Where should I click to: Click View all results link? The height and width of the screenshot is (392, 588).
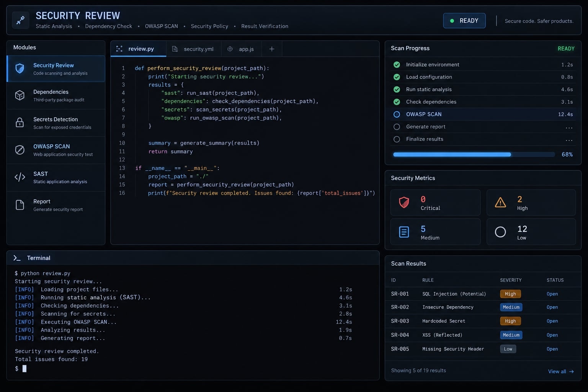561,371
